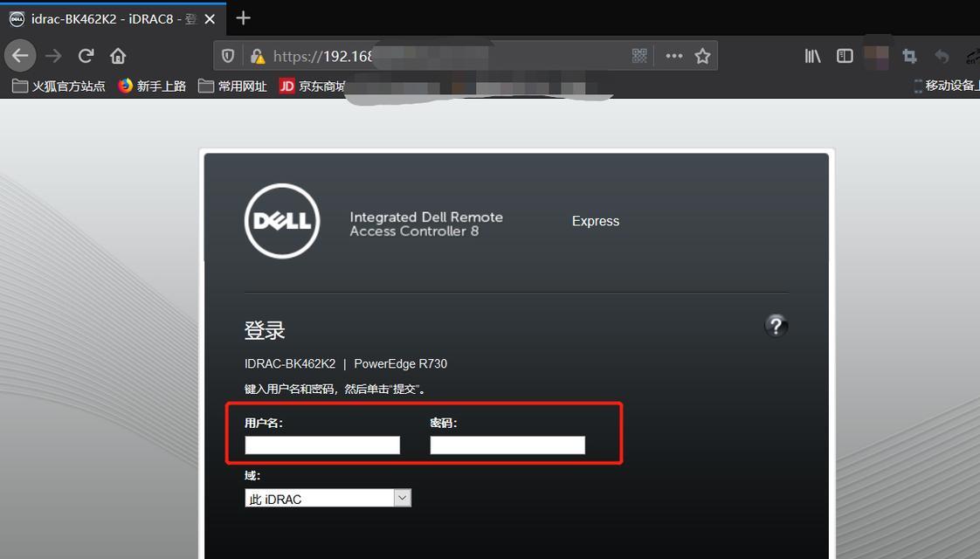This screenshot has height=559, width=980.
Task: Open the browser home page icon
Action: click(118, 56)
